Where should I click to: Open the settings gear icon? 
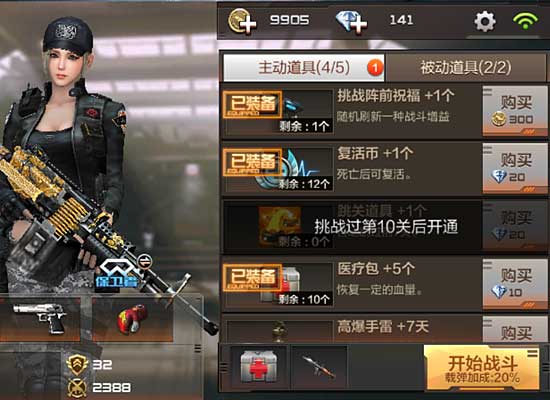[x=485, y=21]
